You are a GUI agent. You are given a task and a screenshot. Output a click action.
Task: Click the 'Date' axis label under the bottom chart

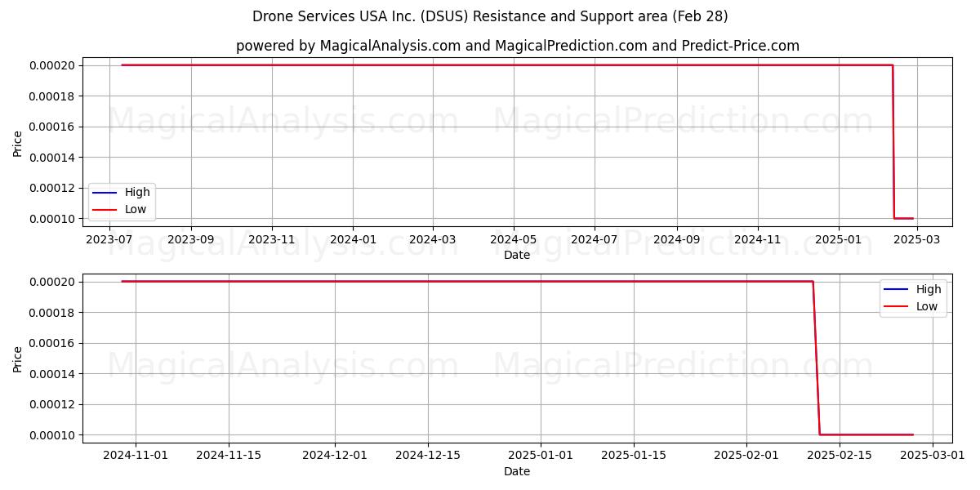[517, 471]
